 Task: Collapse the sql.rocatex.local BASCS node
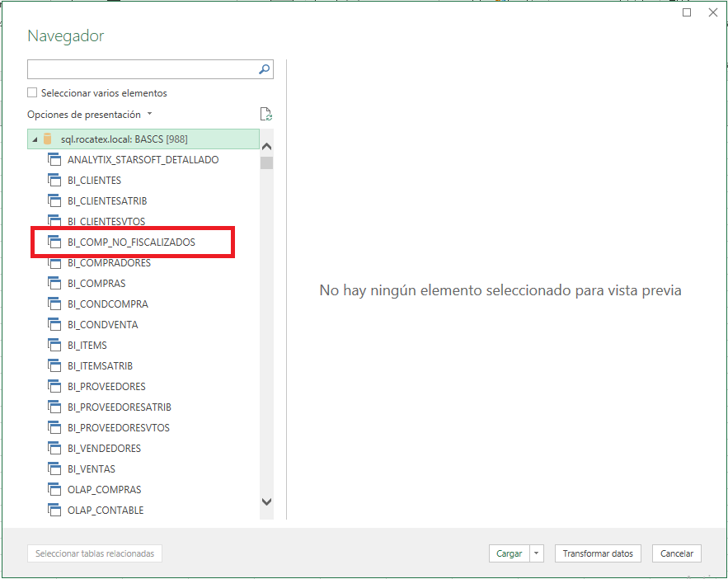coord(35,139)
